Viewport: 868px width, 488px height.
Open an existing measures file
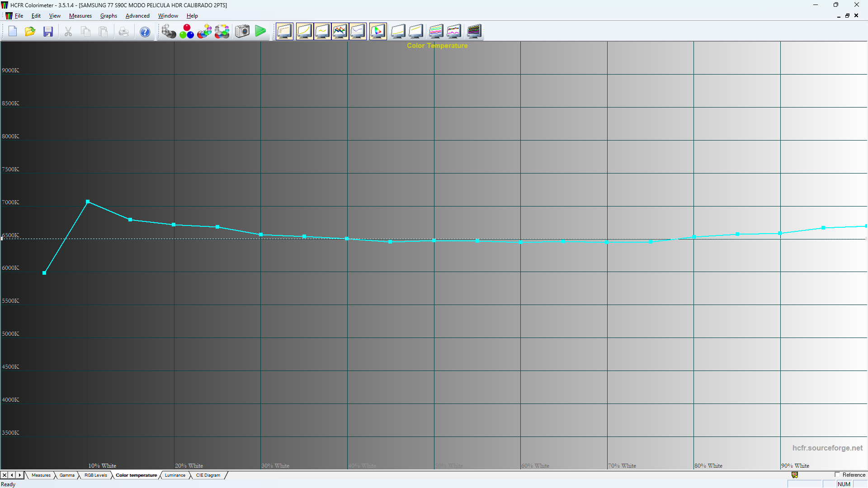(x=30, y=31)
